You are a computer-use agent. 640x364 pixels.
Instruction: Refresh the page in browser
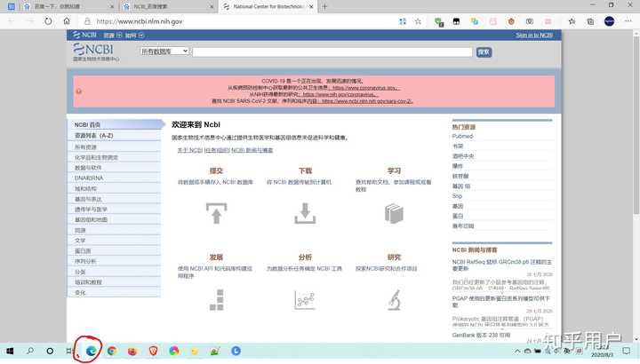(x=48, y=21)
